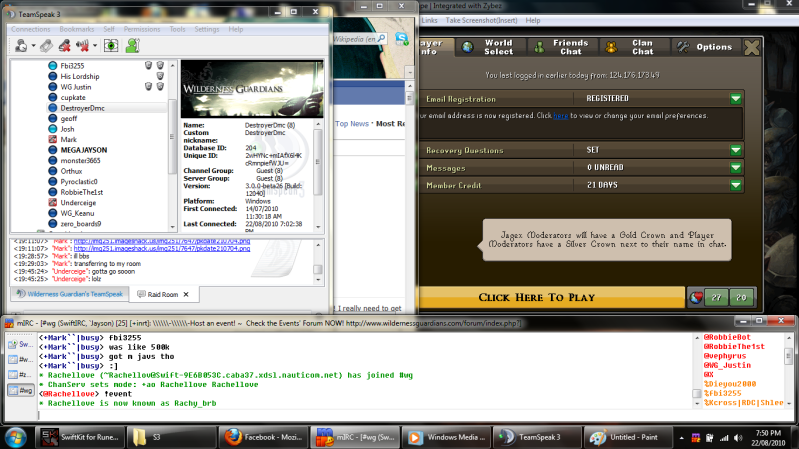799x449 pixels.
Task: Click the muted icon beside Underceige
Action: [52, 202]
